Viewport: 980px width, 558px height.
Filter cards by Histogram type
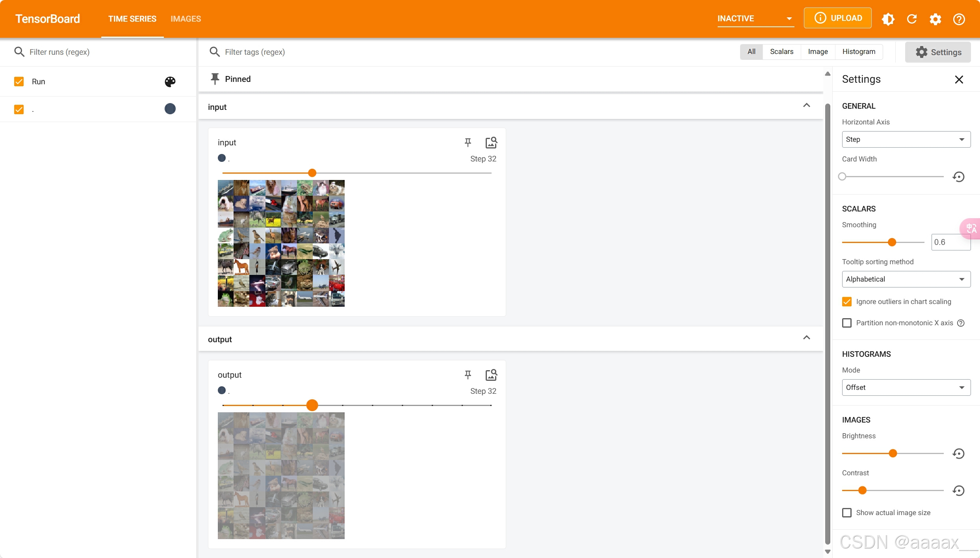[x=859, y=52]
